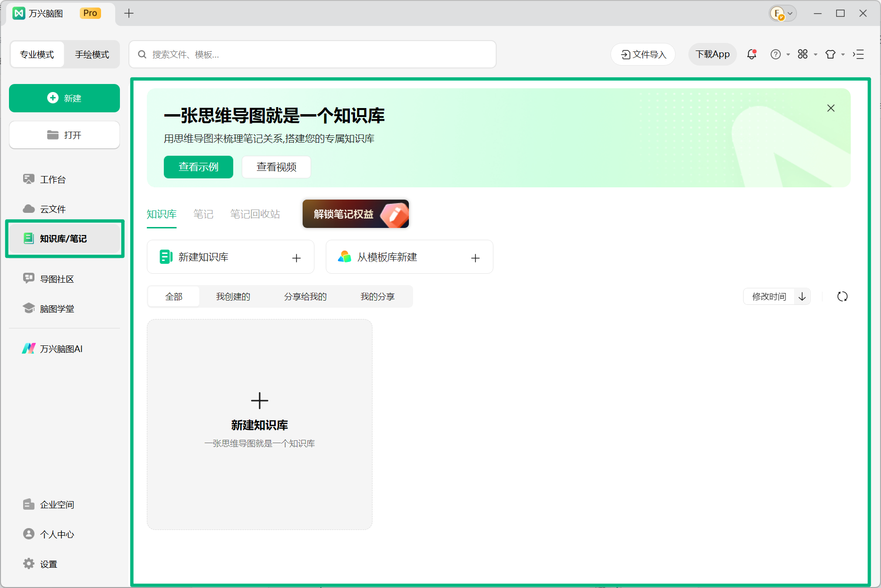Viewport: 881px width, 588px height.
Task: Click the 从模板库新建 card button
Action: tap(409, 257)
